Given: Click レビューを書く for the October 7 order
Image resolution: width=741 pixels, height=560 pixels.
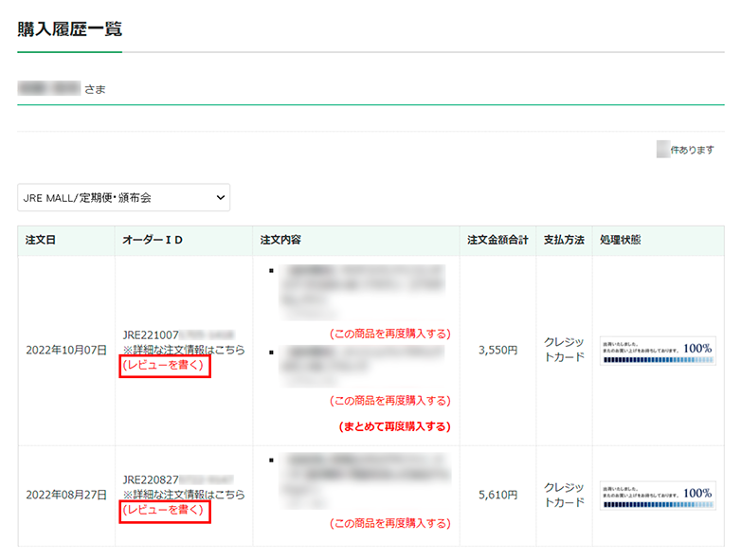Looking at the screenshot, I should (164, 366).
